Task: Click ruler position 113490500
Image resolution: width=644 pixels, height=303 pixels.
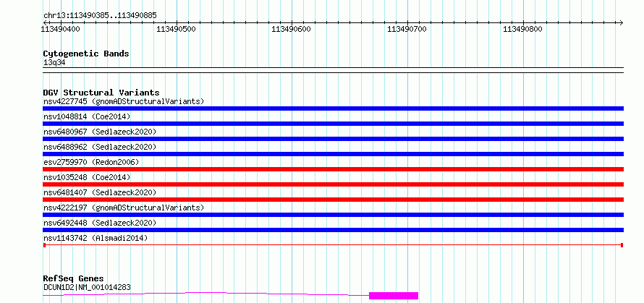Action: pyautogui.click(x=177, y=29)
